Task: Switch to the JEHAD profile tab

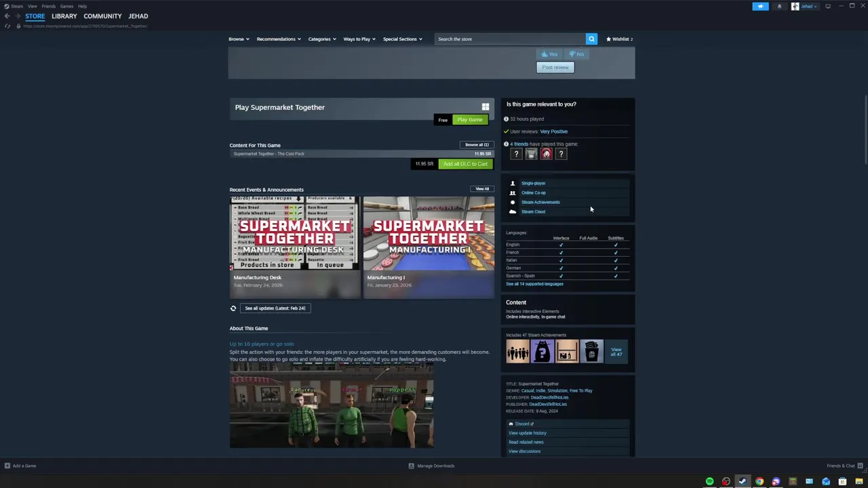Action: click(138, 16)
